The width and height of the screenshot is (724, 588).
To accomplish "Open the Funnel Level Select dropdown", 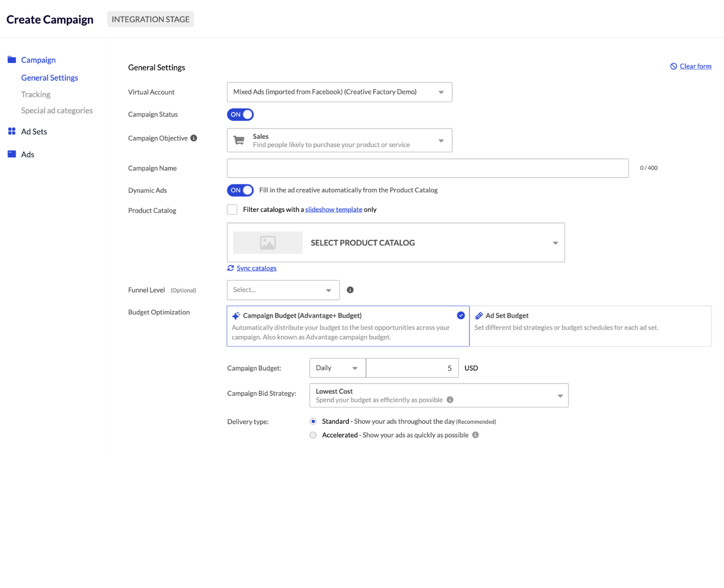I will point(283,290).
